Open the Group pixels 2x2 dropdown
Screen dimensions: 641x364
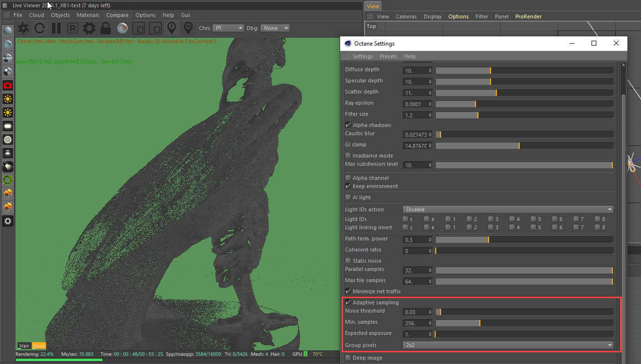(x=508, y=345)
